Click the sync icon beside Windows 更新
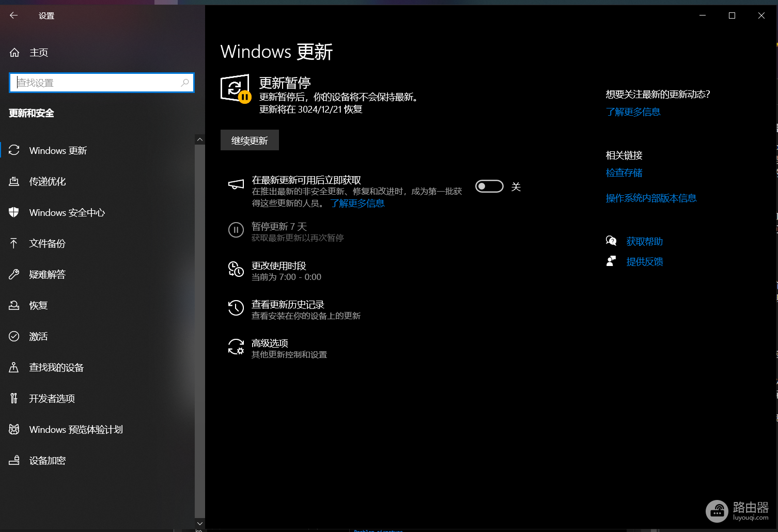 point(14,150)
